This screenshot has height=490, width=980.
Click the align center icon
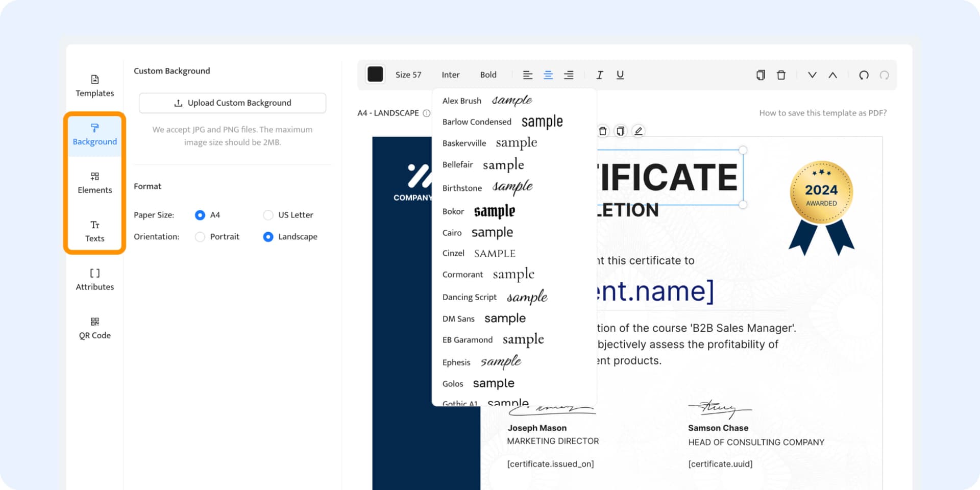click(548, 75)
